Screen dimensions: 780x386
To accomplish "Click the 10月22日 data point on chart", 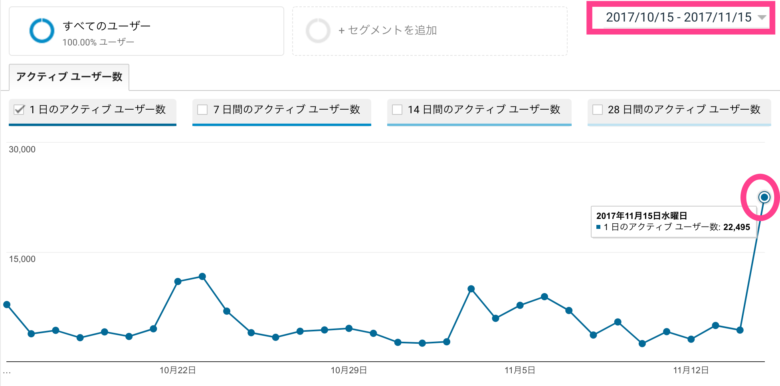I will 178,282.
